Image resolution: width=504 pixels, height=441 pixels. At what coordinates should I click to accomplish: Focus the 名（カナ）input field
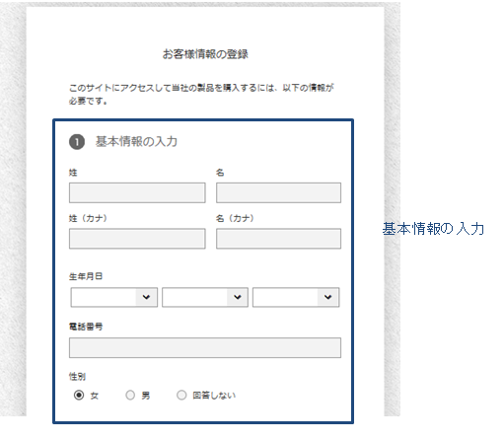coord(278,239)
